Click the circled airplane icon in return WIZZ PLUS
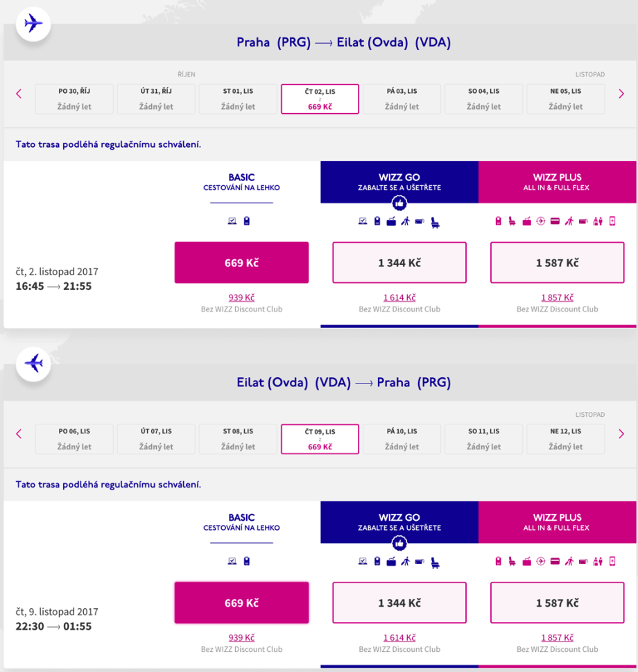Screen dimensions: 638x672 coord(541,561)
